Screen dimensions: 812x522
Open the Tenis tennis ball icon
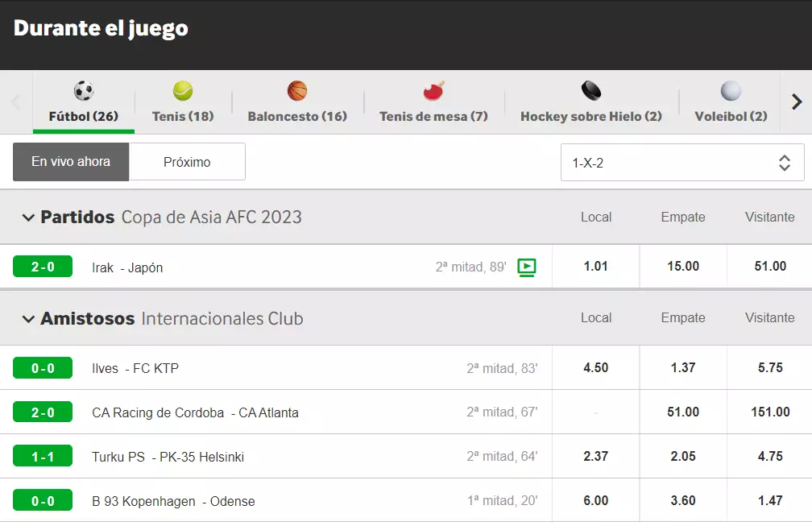click(183, 90)
